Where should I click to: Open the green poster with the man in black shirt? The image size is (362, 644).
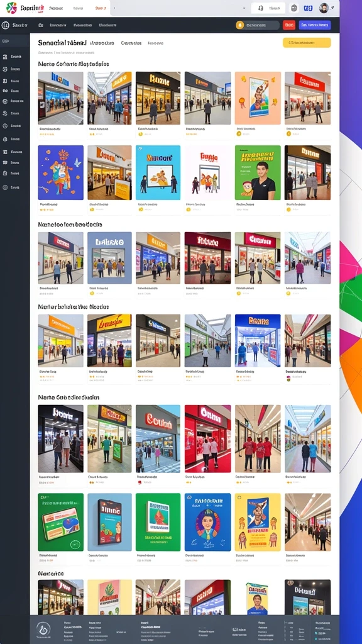(258, 172)
